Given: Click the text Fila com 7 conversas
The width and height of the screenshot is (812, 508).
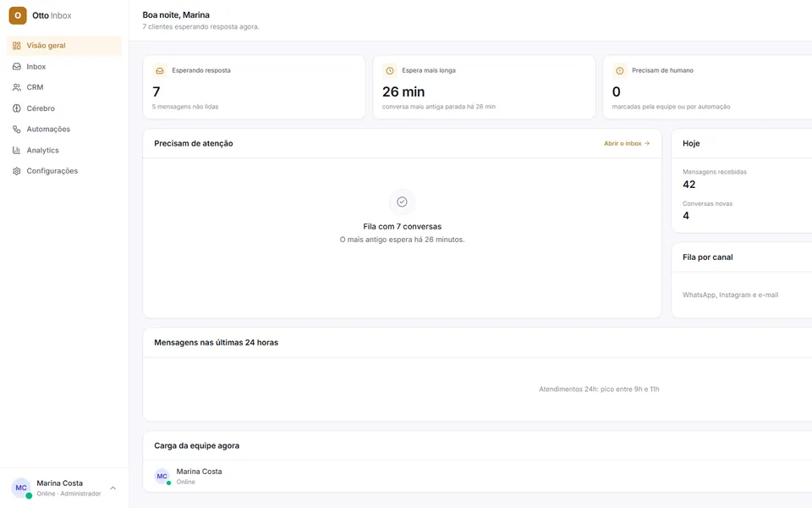Looking at the screenshot, I should (403, 227).
